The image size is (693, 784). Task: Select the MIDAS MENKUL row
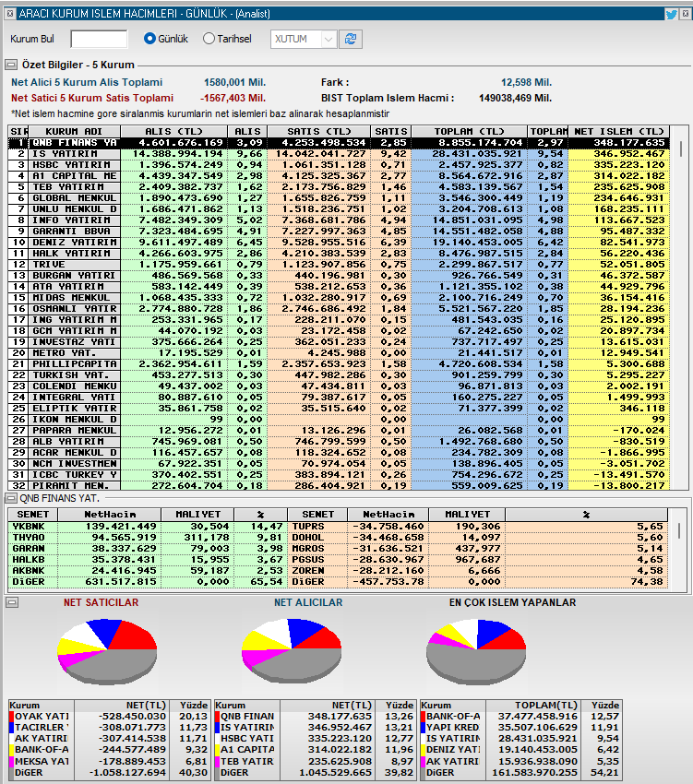(339, 298)
